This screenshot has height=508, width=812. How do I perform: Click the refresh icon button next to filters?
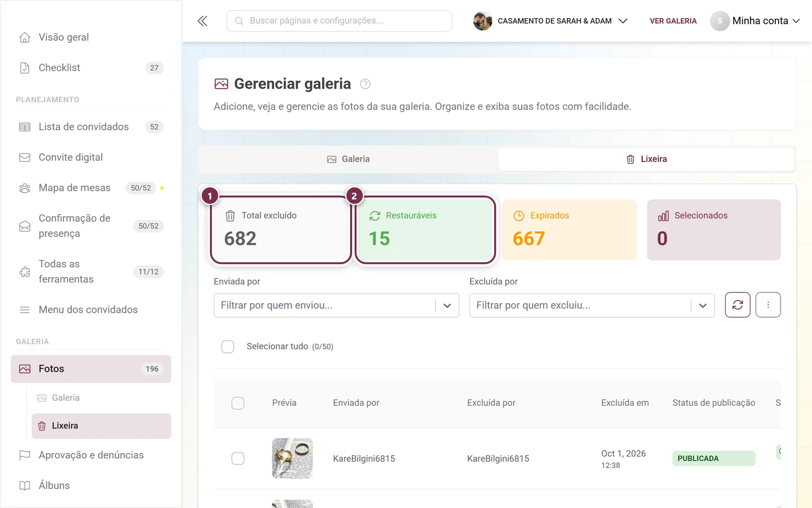point(738,305)
